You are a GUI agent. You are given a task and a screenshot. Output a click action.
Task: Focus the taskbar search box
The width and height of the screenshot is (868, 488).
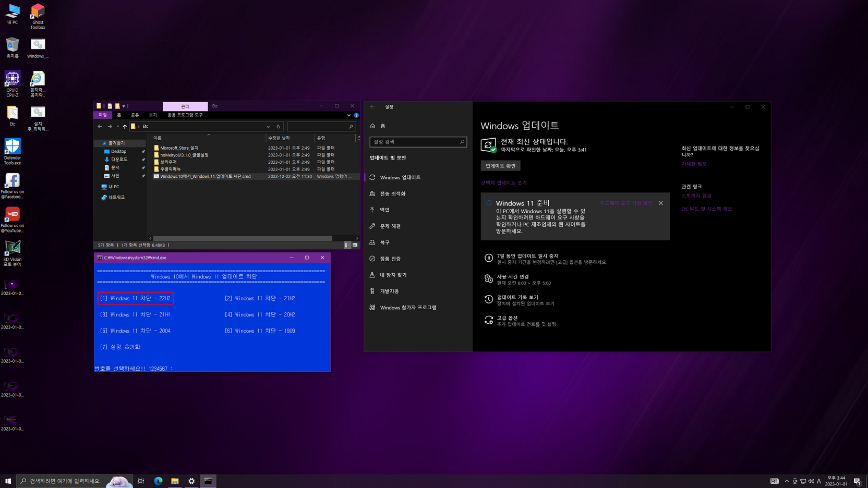click(x=75, y=481)
